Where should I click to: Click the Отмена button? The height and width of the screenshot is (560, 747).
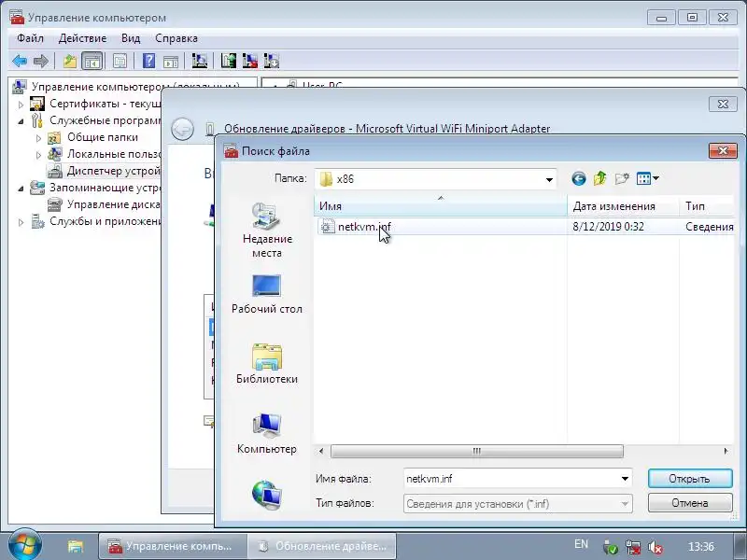coord(690,503)
